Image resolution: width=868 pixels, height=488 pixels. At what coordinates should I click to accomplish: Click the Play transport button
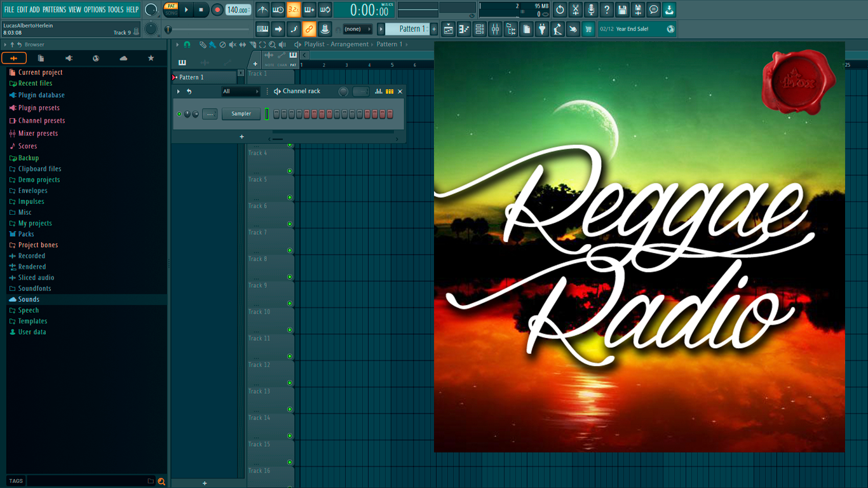pyautogui.click(x=186, y=10)
